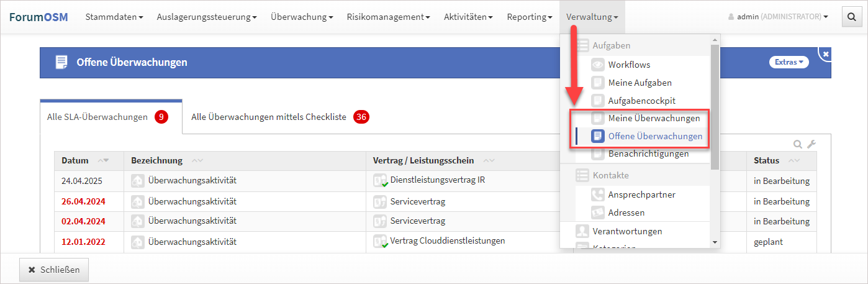Click the Dienstleistungsvertrag IR contract icon
Screen dimensions: 868x284
380,181
